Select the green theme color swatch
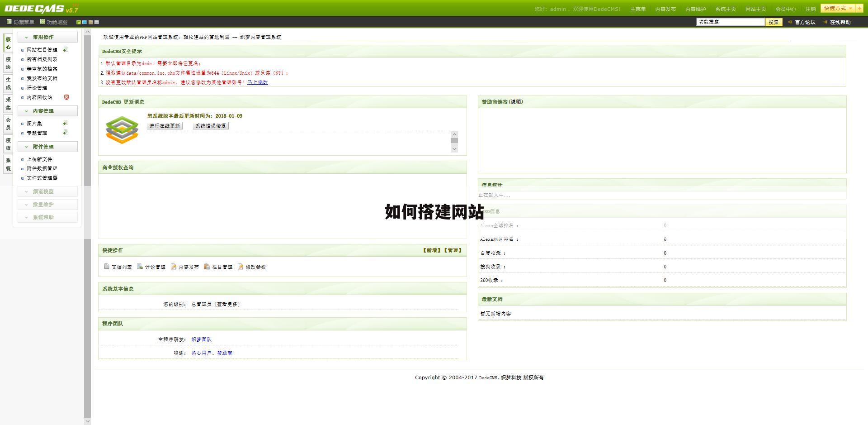 point(79,22)
